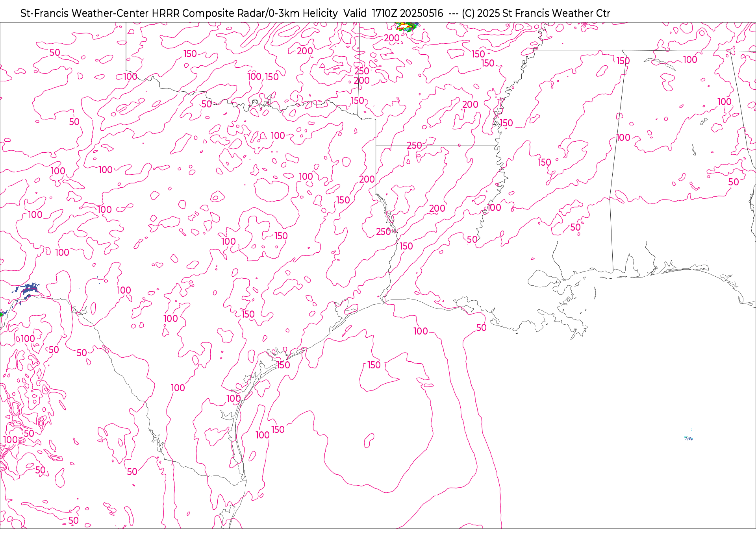This screenshot has width=756, height=551.
Task: Click the '50' contour label in the Gulf south of Louisiana
Action: click(481, 328)
